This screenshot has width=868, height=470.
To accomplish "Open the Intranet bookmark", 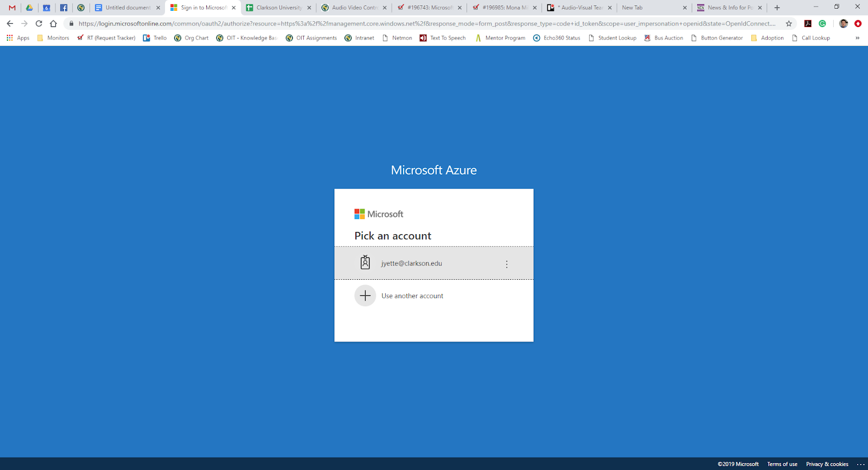I will coord(359,38).
